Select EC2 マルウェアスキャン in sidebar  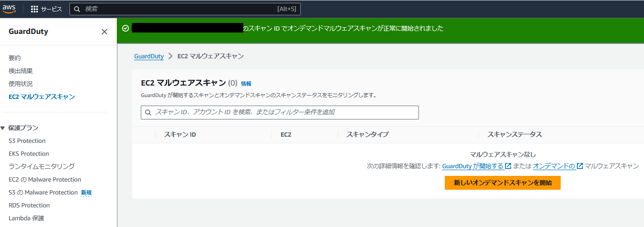pyautogui.click(x=42, y=97)
